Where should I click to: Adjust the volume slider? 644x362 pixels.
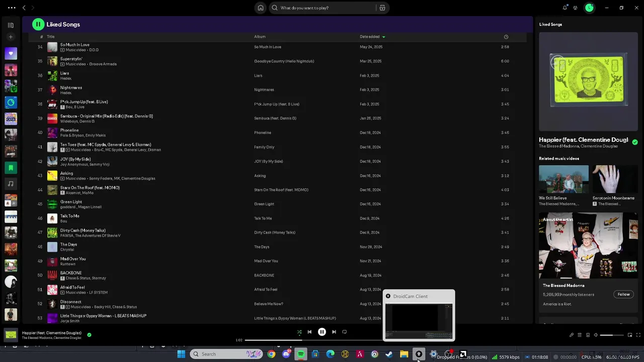[x=611, y=335]
